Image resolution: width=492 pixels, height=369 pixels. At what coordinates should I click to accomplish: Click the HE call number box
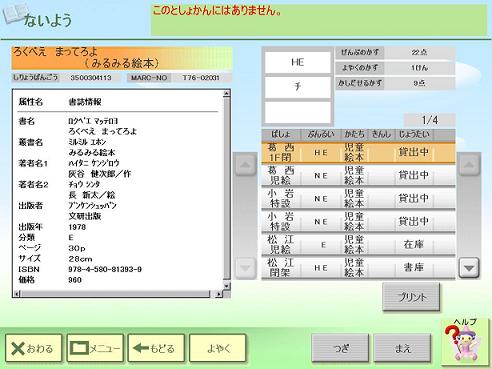(x=297, y=62)
